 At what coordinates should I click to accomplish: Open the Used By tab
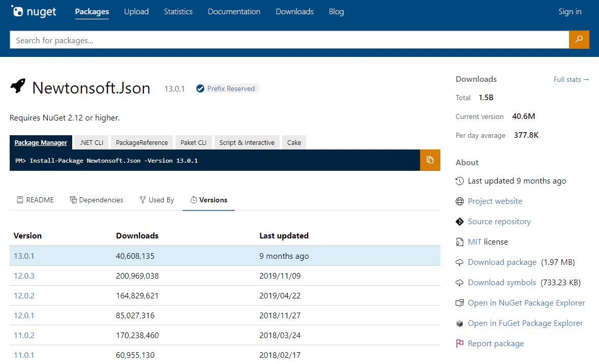coord(157,200)
